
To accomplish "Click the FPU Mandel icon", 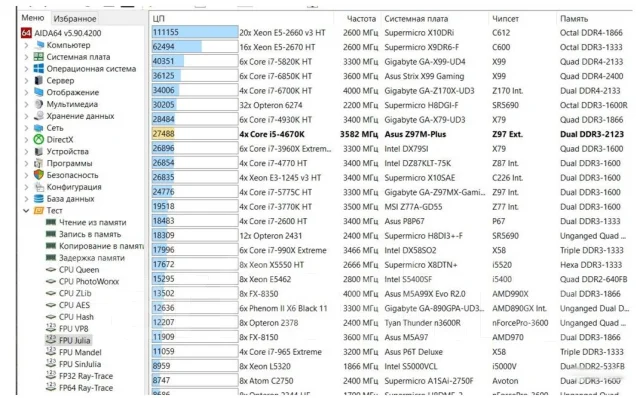I will 51,352.
